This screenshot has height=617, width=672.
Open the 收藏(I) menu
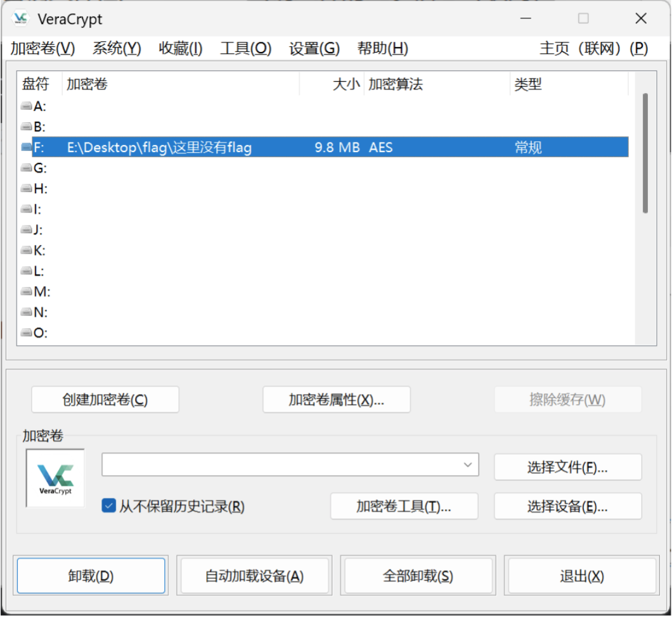[x=181, y=48]
